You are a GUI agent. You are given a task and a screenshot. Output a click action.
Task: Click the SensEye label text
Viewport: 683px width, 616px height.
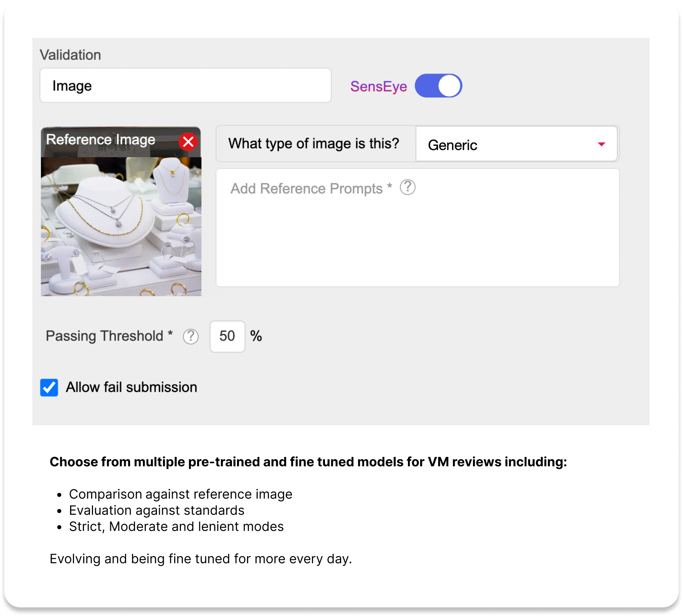pyautogui.click(x=378, y=87)
